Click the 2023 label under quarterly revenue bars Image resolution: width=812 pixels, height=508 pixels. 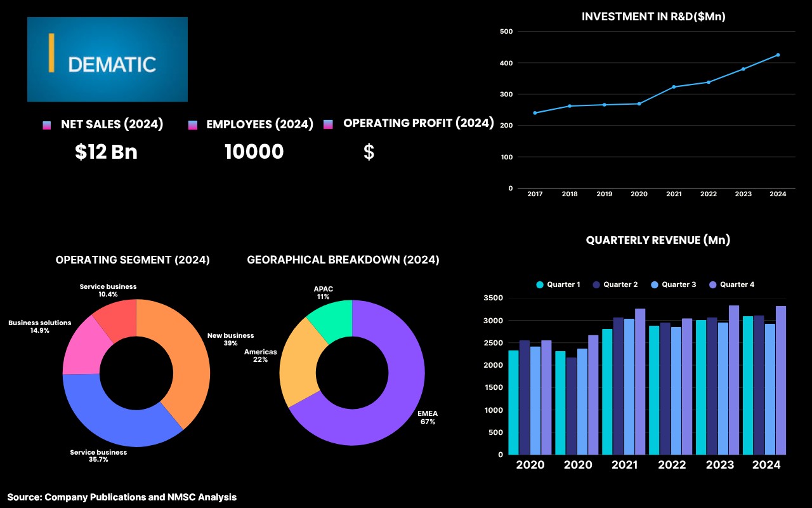tap(719, 465)
